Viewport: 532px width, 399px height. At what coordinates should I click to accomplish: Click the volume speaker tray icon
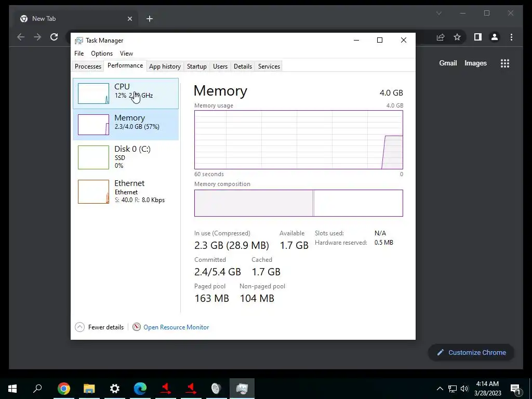click(464, 389)
